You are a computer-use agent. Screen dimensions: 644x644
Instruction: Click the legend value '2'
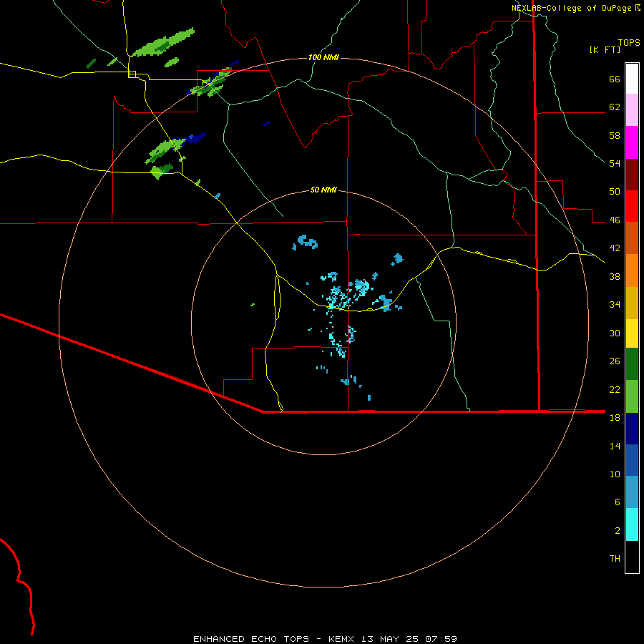pos(618,531)
